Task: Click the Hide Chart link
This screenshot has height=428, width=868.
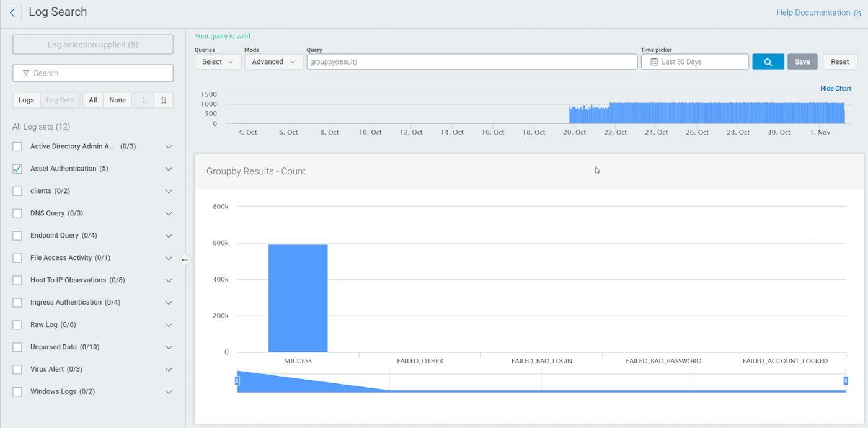Action: click(835, 89)
